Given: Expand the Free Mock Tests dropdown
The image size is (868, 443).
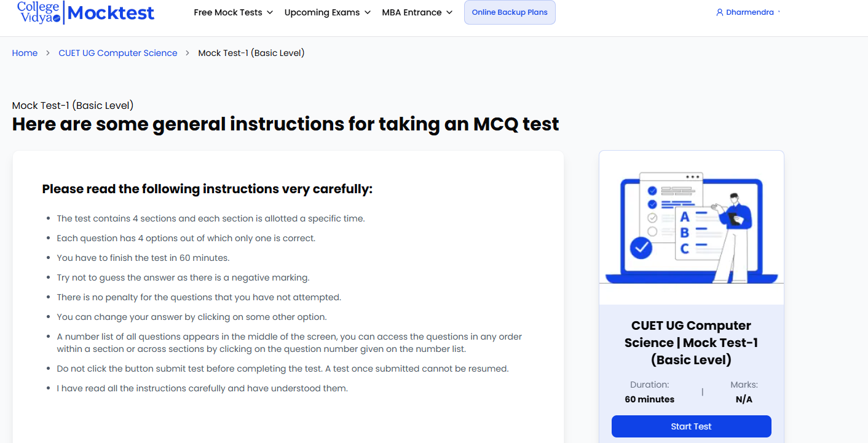Looking at the screenshot, I should pos(233,12).
